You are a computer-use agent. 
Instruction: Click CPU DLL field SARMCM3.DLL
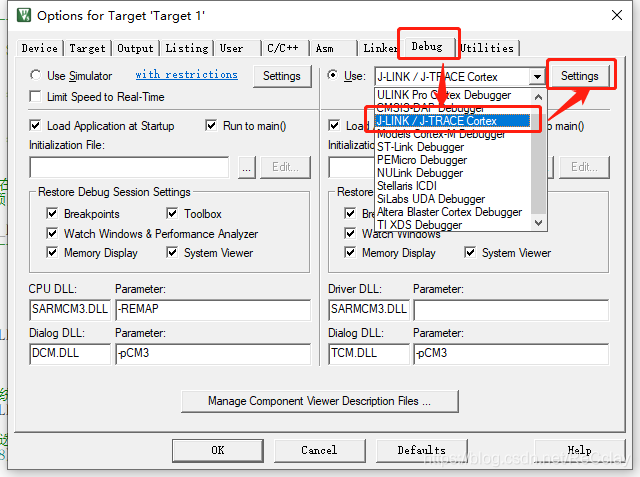click(70, 309)
